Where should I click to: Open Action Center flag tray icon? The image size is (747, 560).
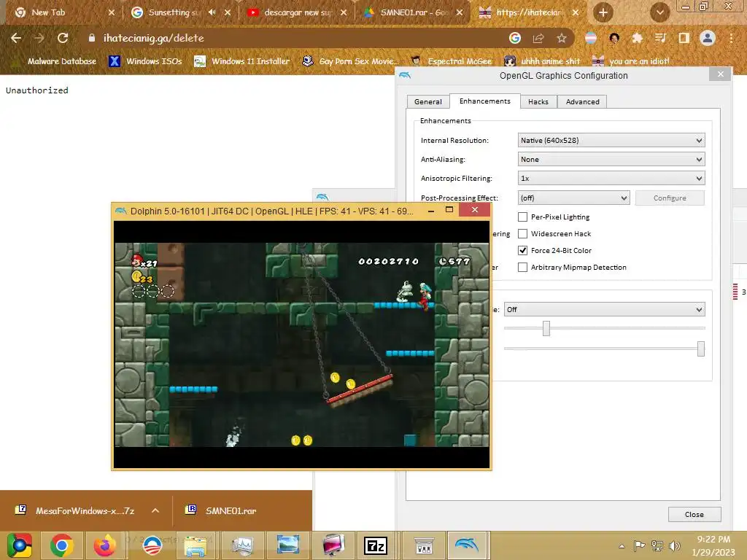coord(639,545)
